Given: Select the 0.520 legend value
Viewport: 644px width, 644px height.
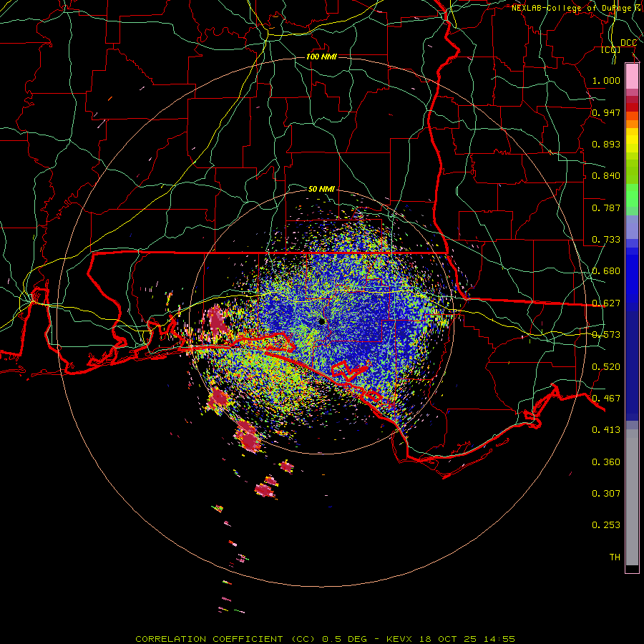Looking at the screenshot, I should pyautogui.click(x=606, y=367).
